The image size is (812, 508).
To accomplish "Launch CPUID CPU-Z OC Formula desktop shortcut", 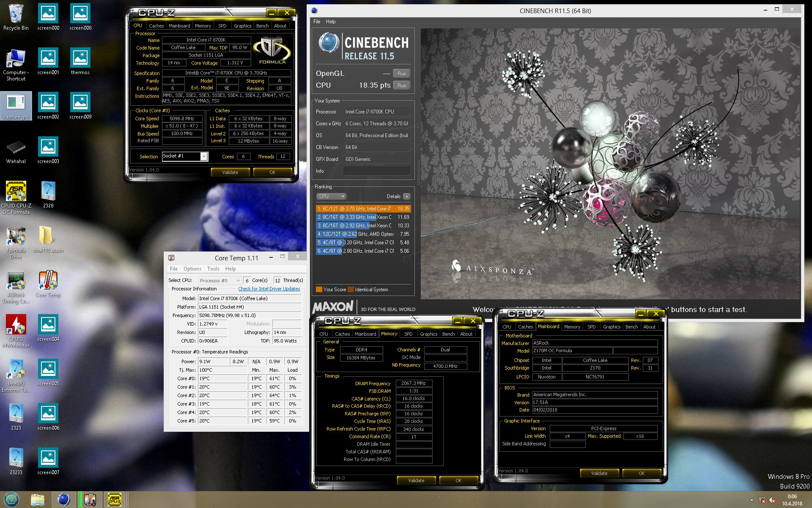I will pyautogui.click(x=16, y=198).
